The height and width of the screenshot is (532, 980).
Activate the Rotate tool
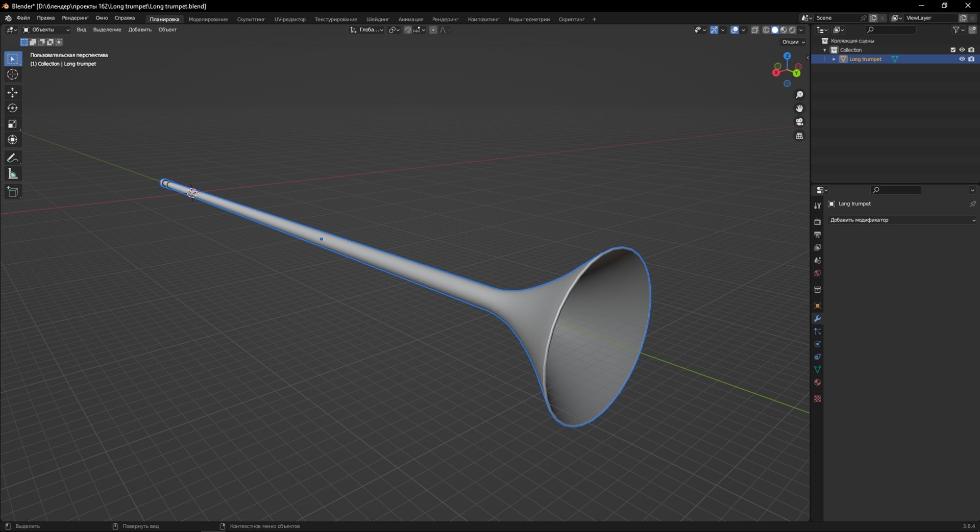[x=13, y=108]
